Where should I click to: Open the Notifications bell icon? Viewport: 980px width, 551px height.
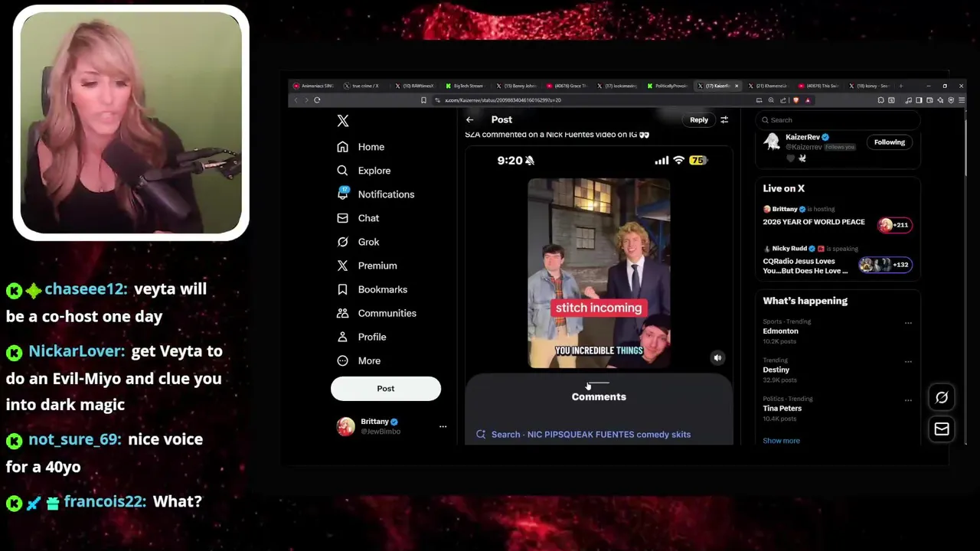342,194
